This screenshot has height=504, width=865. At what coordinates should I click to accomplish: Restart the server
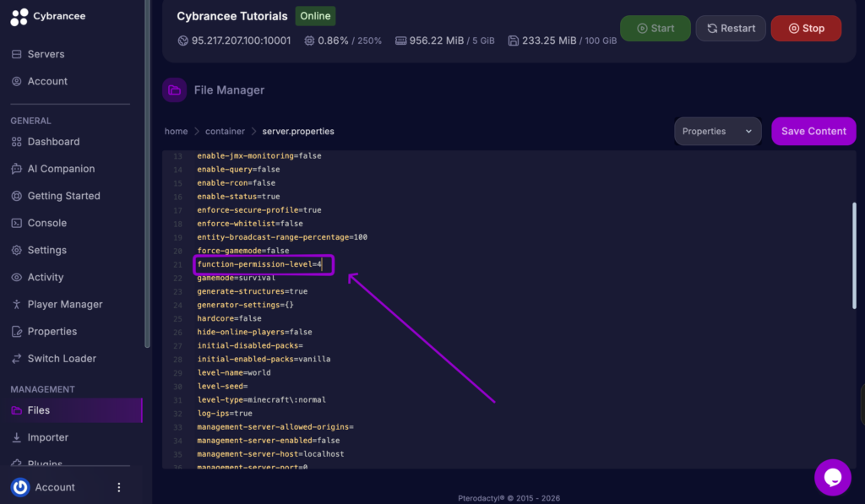[731, 28]
